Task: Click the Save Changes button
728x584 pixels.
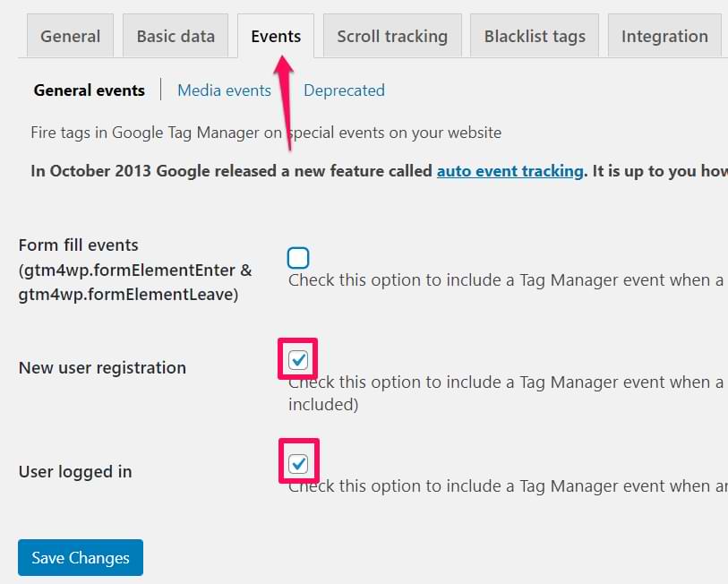Action: tap(81, 558)
